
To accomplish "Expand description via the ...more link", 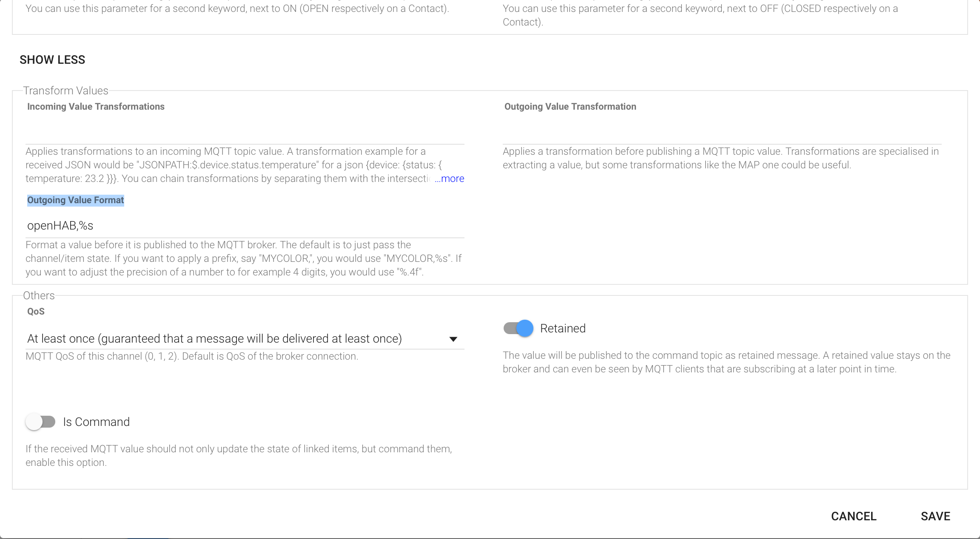I will point(450,179).
